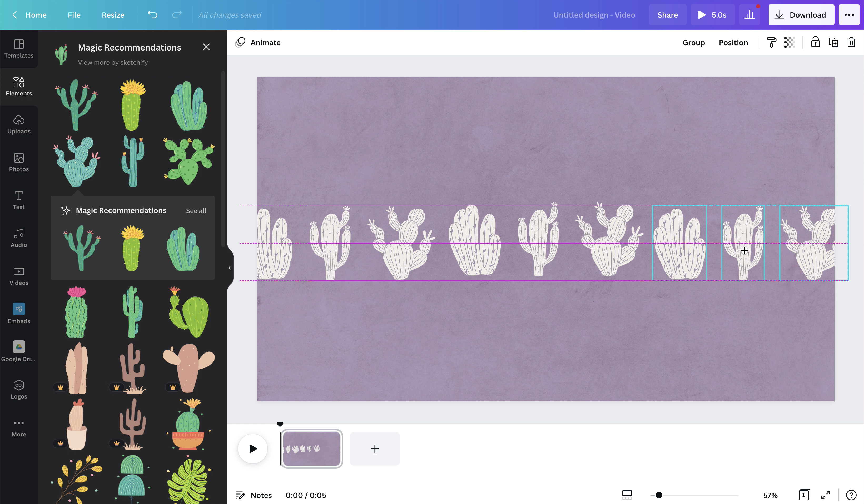Adjust the zoom level slider

[659, 495]
